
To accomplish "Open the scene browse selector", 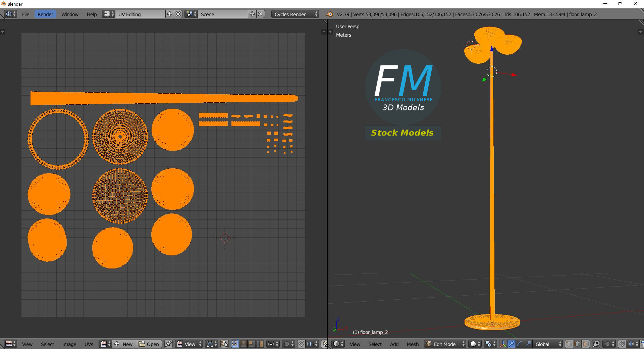I will pos(191,14).
